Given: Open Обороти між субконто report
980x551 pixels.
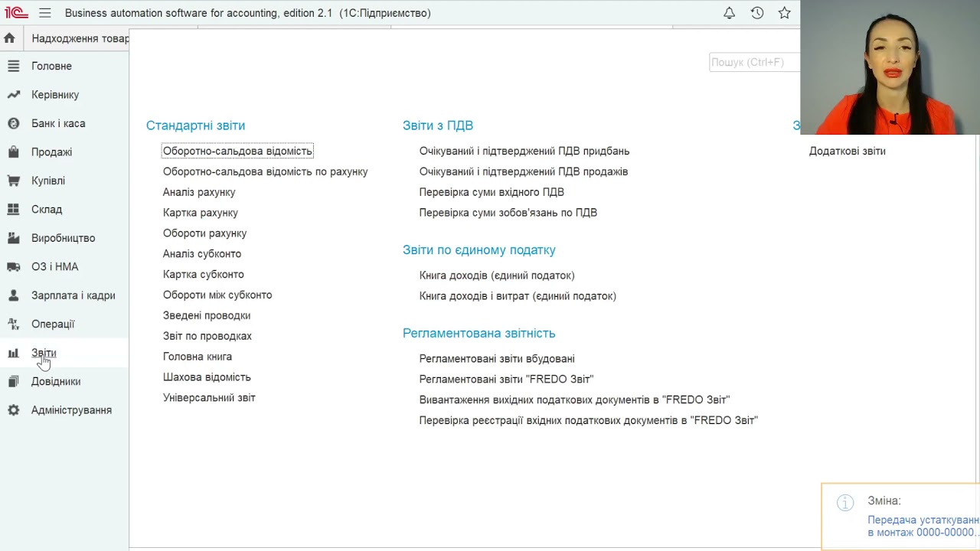Looking at the screenshot, I should [x=217, y=295].
